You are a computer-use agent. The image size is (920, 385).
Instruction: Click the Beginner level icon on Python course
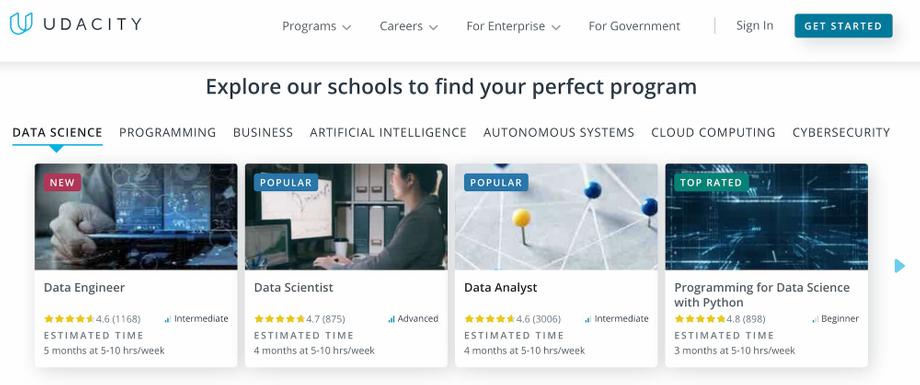pos(815,319)
